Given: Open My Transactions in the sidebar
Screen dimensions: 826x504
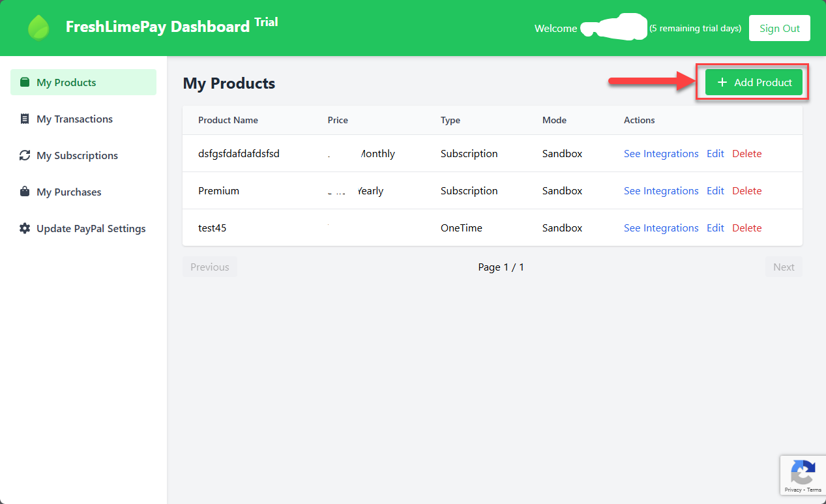Looking at the screenshot, I should [74, 119].
